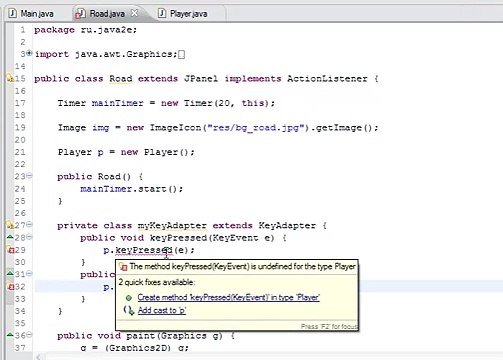Expand the folded imports on line 3
This screenshot has height=360, width=503.
29,53
